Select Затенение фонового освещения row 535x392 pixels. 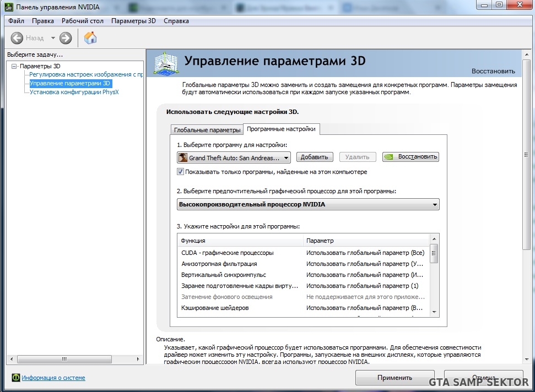304,297
